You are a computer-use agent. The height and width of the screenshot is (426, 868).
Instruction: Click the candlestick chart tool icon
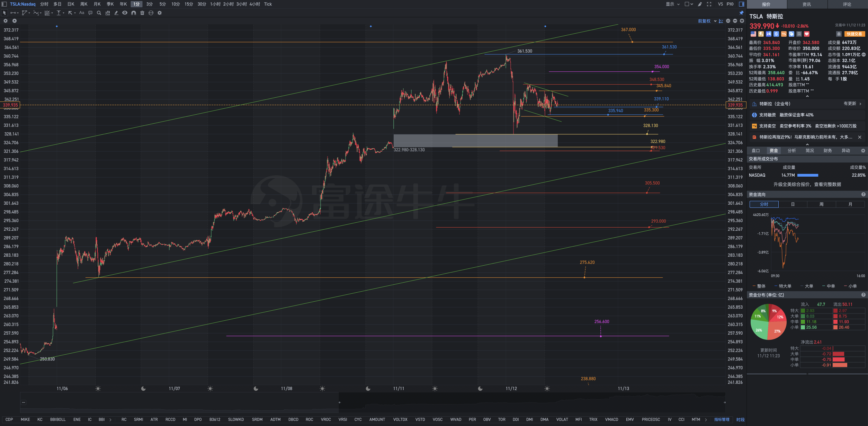coord(108,13)
